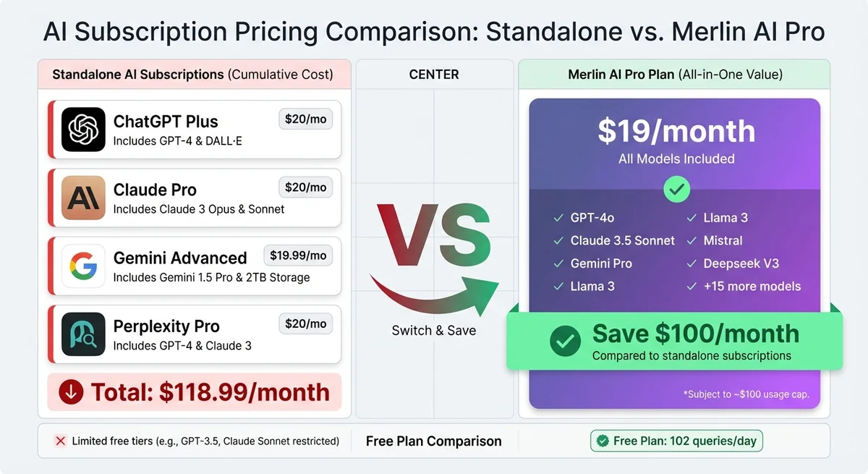Click the ChatGPT Plus $20/mo price badge
Image resolution: width=868 pixels, height=474 pixels.
click(305, 119)
